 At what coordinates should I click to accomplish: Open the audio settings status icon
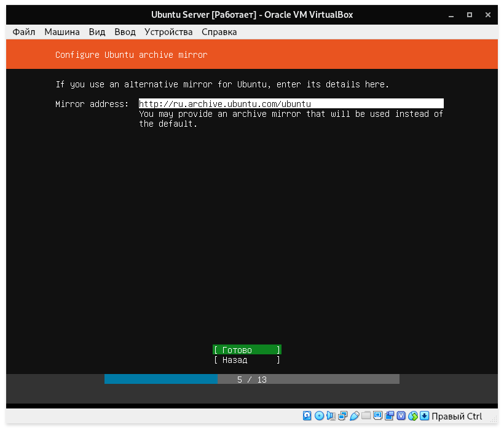point(331,416)
